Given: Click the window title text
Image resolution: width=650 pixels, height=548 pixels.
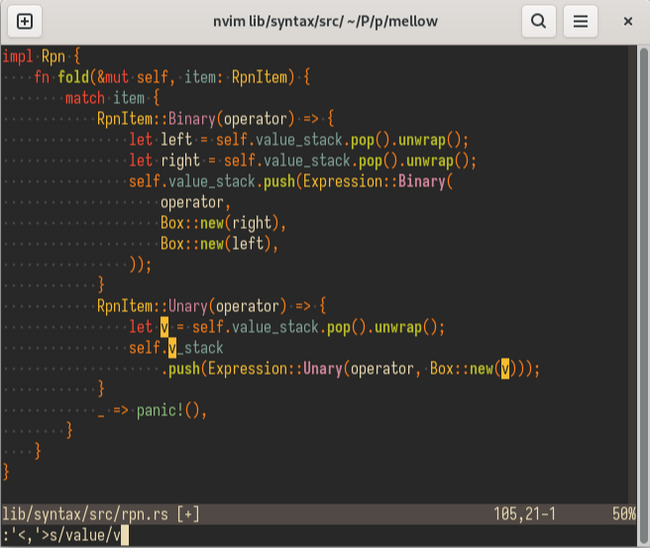Looking at the screenshot, I should 325,21.
